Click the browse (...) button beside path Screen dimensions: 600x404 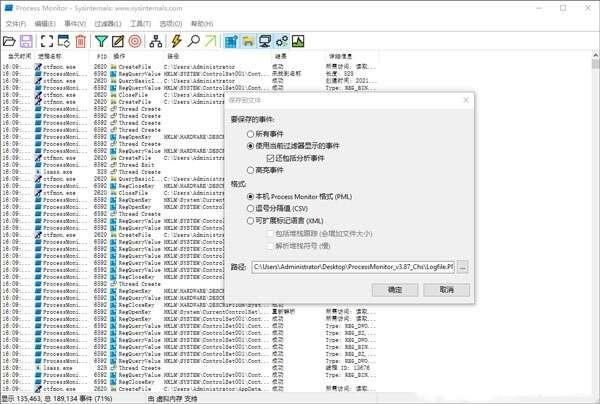[462, 267]
